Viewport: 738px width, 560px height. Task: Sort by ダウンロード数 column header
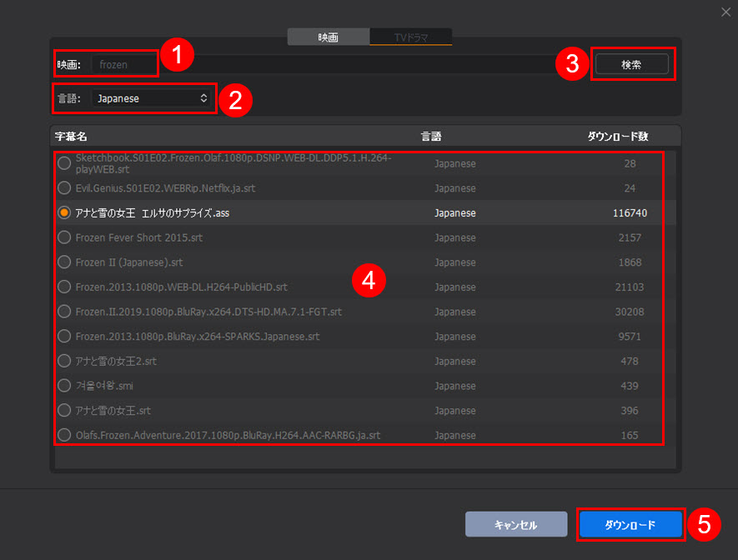coord(617,136)
